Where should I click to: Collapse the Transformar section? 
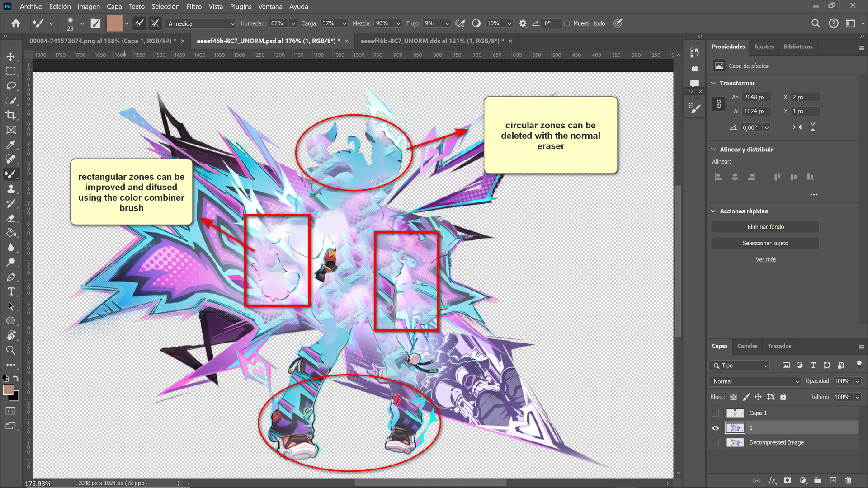[713, 83]
